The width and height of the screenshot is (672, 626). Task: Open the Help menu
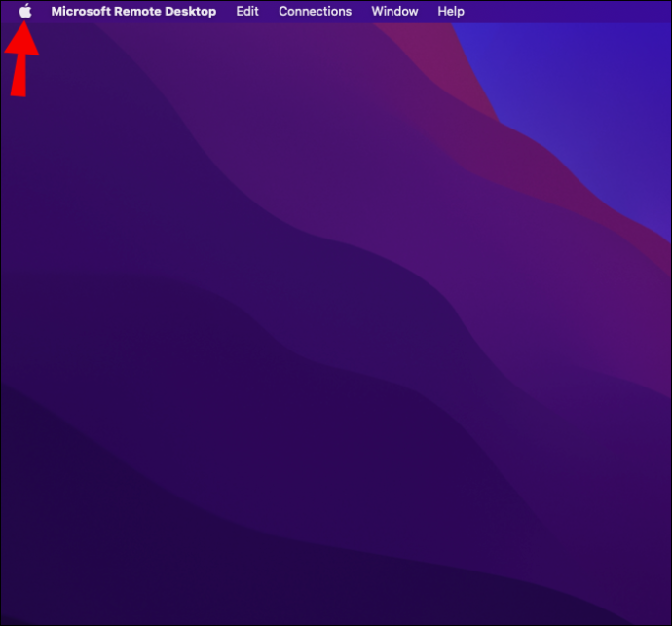(451, 11)
